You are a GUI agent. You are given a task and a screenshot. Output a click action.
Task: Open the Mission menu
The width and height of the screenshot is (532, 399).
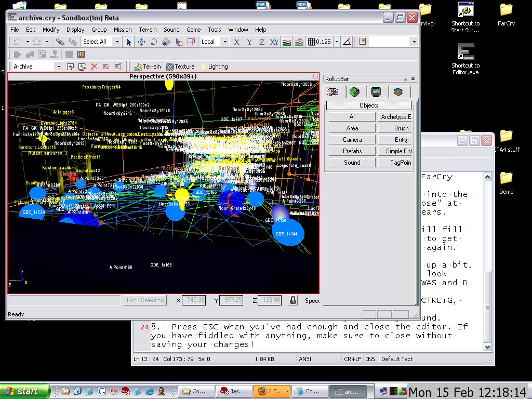[x=123, y=30]
